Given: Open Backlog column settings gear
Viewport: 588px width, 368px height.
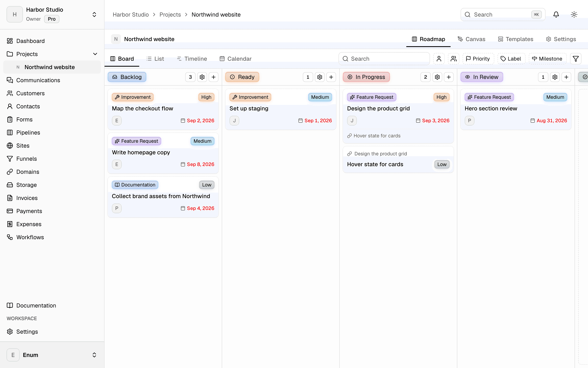Looking at the screenshot, I should tap(202, 77).
